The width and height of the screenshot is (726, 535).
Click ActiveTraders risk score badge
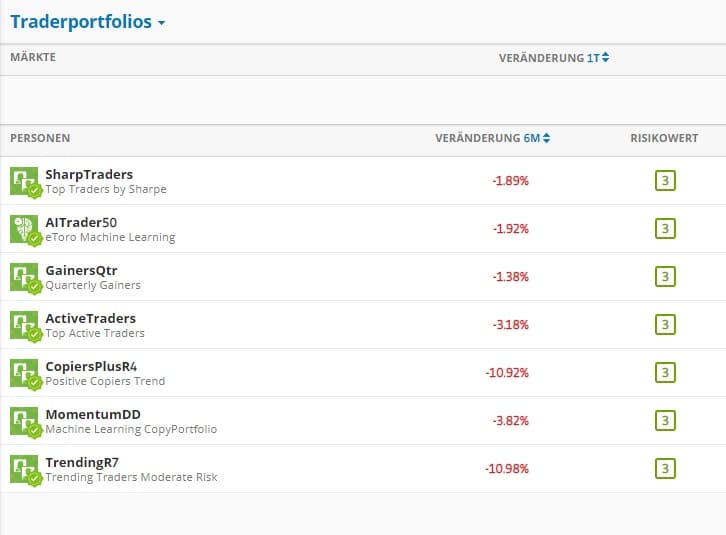pyautogui.click(x=664, y=325)
